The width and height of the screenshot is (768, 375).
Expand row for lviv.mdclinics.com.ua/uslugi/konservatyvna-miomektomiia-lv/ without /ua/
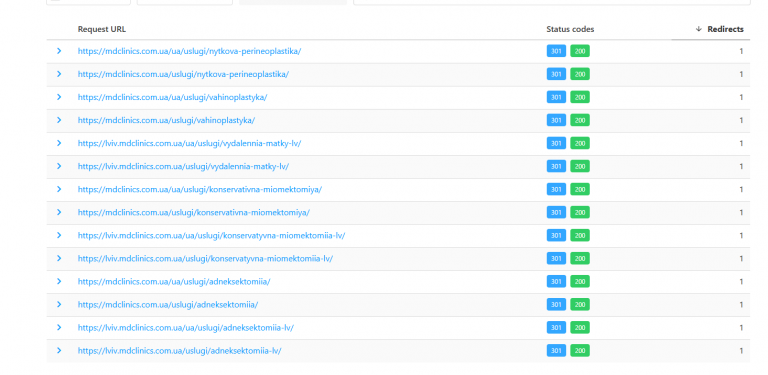(x=59, y=258)
